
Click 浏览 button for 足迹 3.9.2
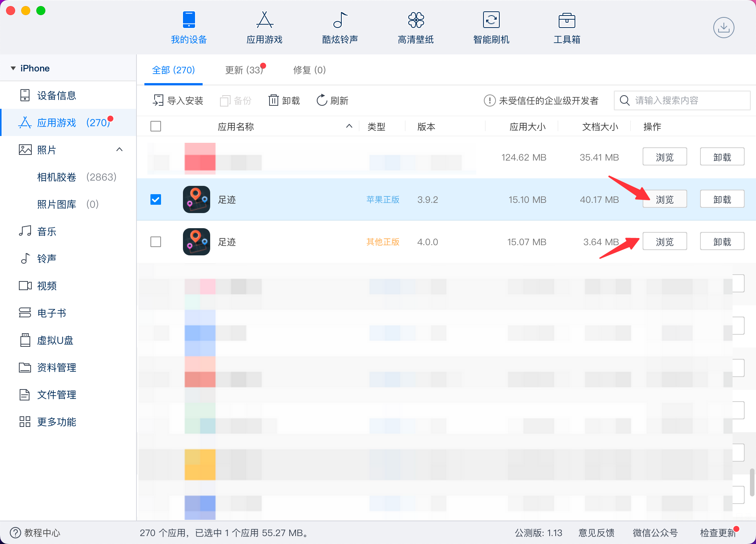click(x=665, y=199)
